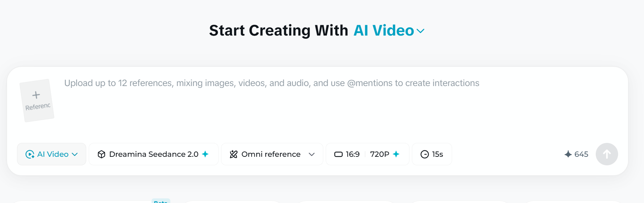Change the 720P resolution setting
This screenshot has width=644, height=203.
pyautogui.click(x=385, y=154)
